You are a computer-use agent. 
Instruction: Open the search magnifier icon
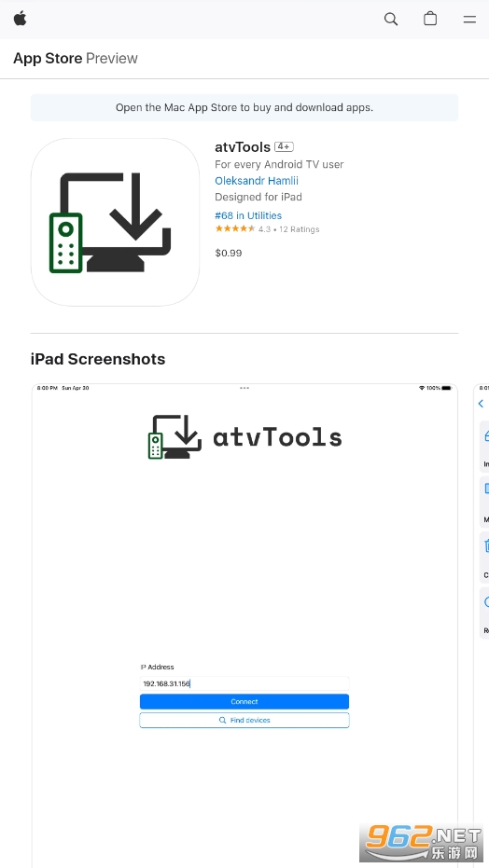click(x=391, y=19)
